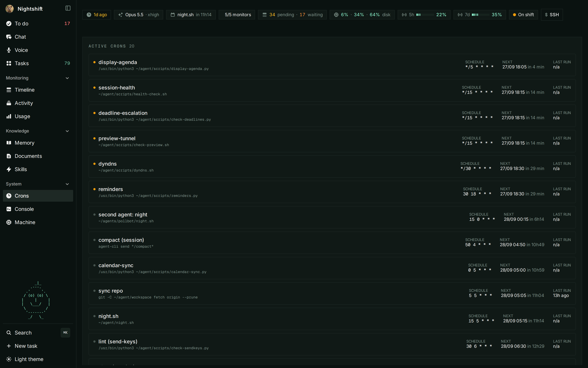This screenshot has height=368, width=588.
Task: Click the Nightshift avatar image
Action: pyautogui.click(x=10, y=9)
